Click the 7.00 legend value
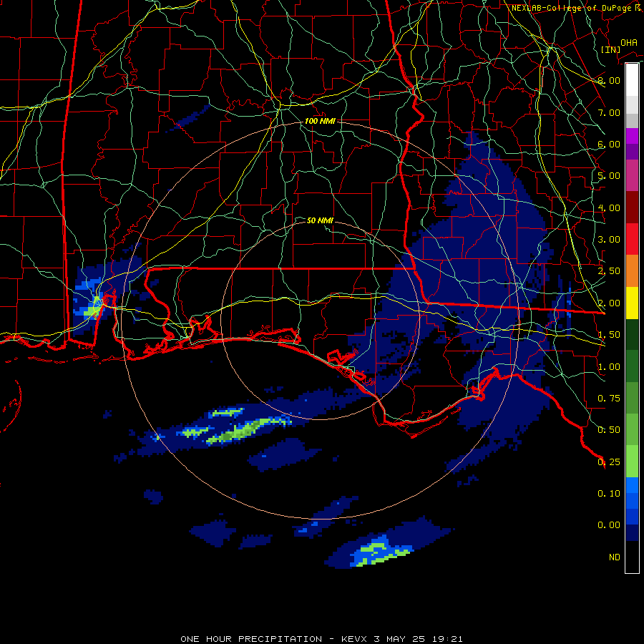 click(609, 112)
